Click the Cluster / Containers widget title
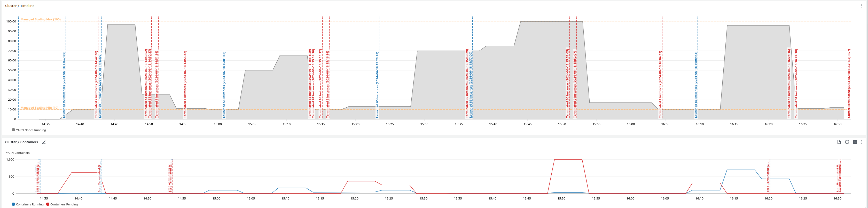The height and width of the screenshot is (208, 868). pyautogui.click(x=21, y=142)
